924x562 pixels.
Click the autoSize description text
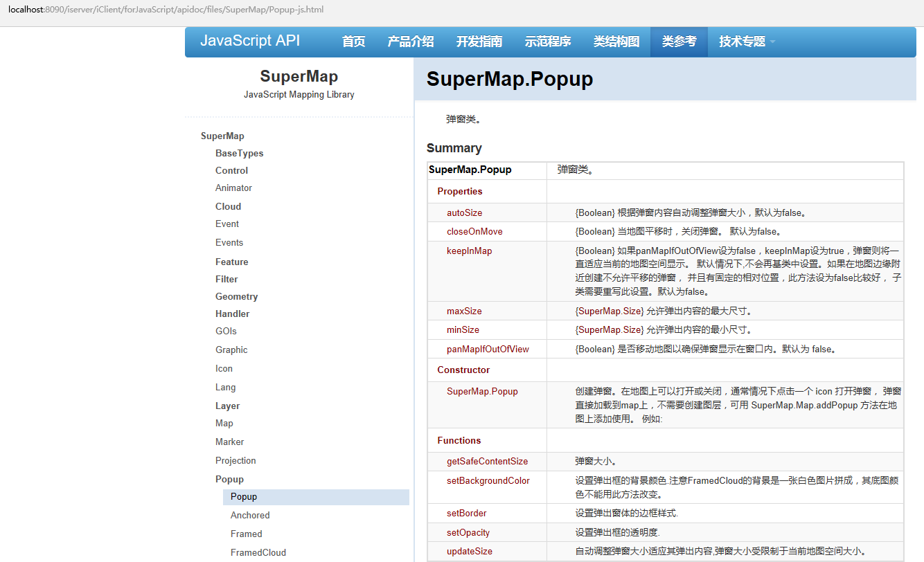coord(691,213)
